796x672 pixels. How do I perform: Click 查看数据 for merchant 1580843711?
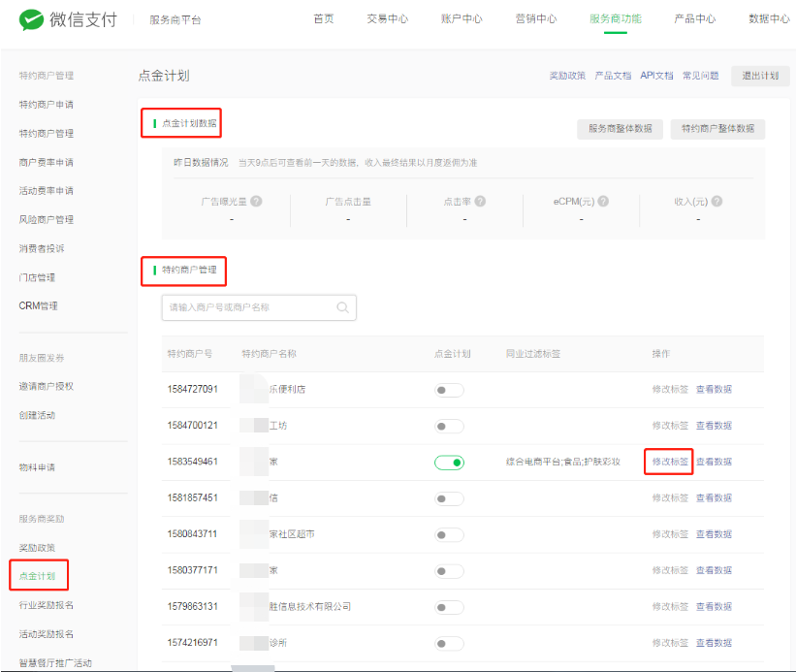coord(714,534)
